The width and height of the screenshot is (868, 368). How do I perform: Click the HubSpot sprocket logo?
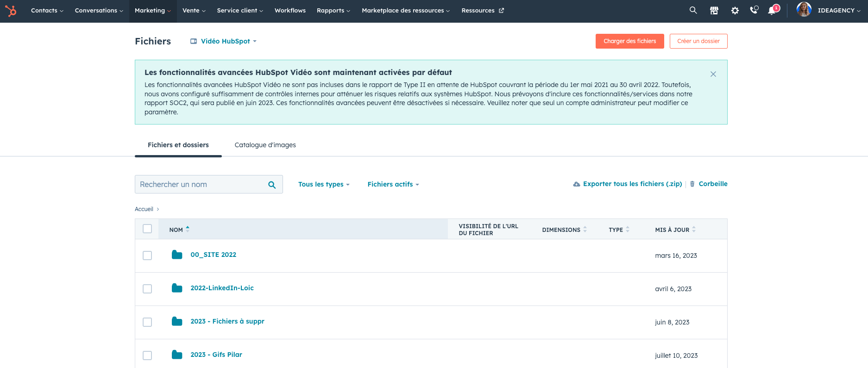point(11,11)
